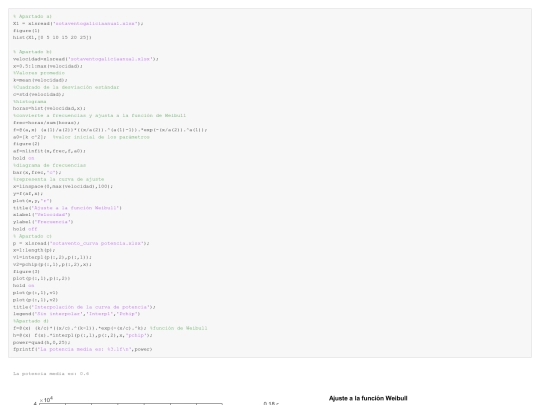Click the 'x10^4' axis exponent label

(46, 400)
